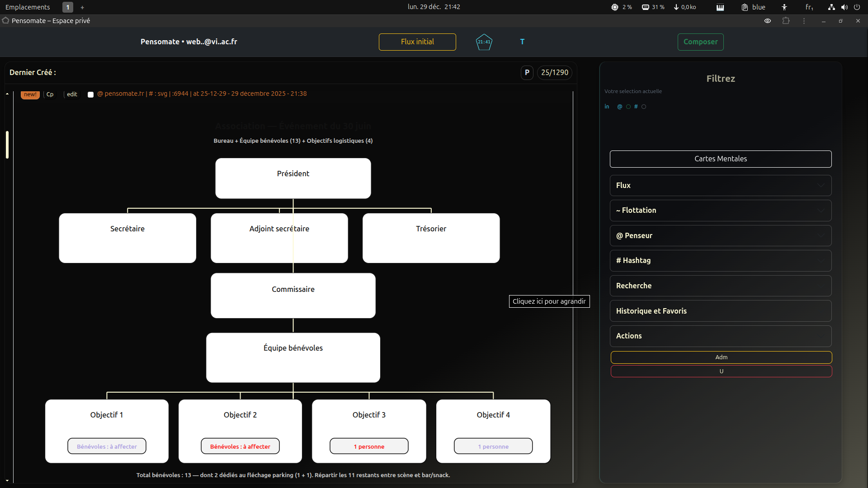Open the puzzle-piece extensions icon
Screen dimensions: 868x488
(x=786, y=21)
